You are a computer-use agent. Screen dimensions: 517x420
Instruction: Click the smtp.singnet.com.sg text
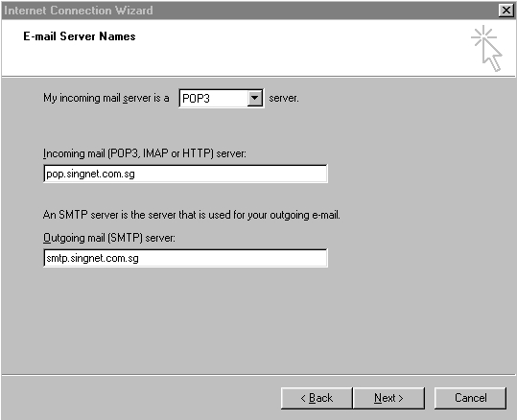click(92, 258)
